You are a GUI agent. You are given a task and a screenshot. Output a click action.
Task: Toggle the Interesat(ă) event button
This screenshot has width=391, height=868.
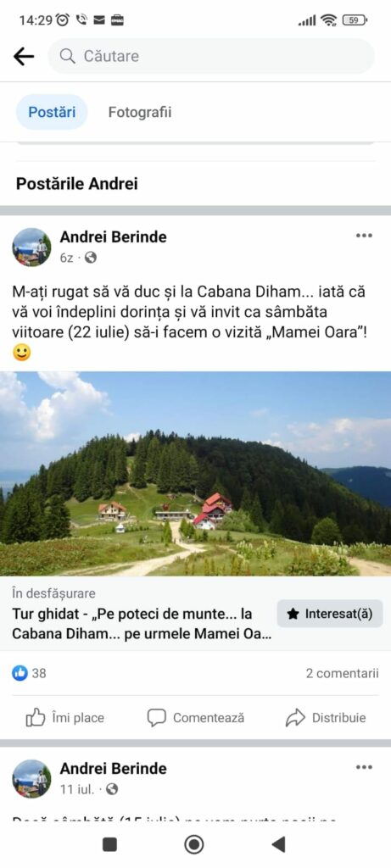click(x=330, y=614)
